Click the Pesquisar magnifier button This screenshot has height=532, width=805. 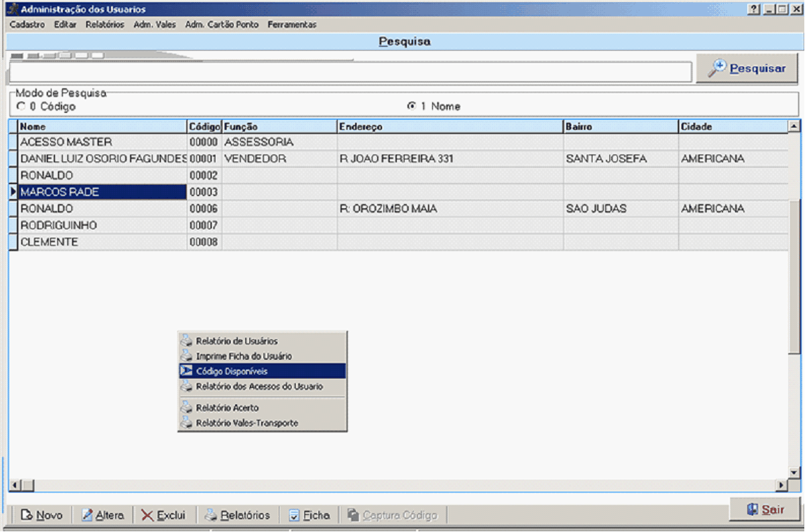747,68
